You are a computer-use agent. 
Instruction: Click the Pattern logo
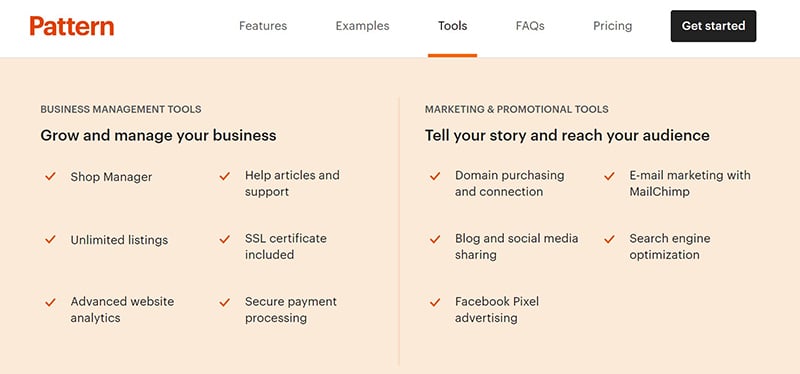(x=72, y=26)
